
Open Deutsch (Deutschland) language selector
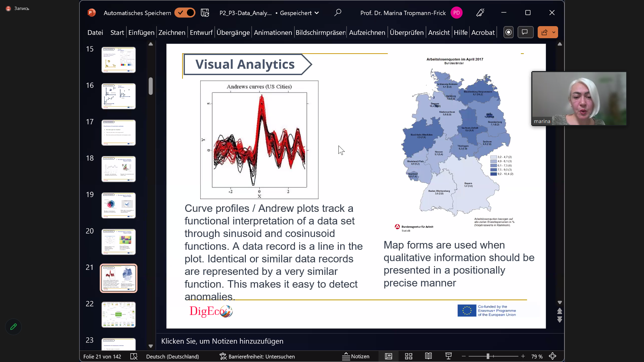pyautogui.click(x=172, y=356)
